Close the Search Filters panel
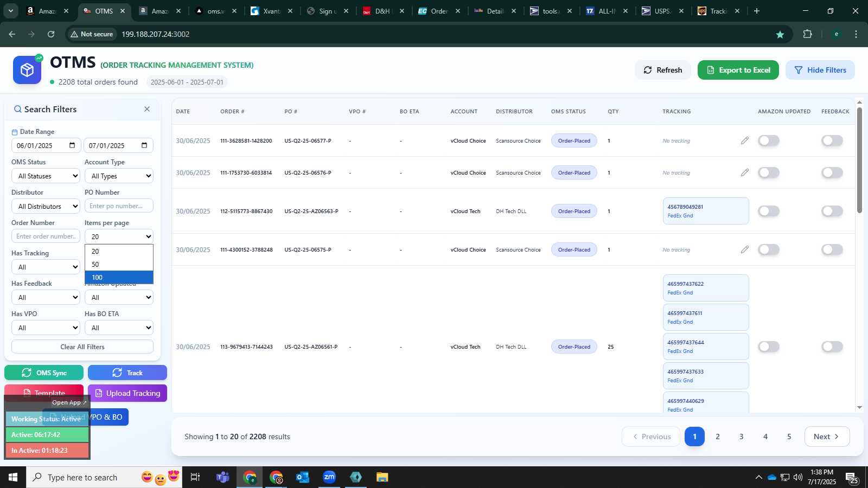The height and width of the screenshot is (488, 868). point(147,109)
